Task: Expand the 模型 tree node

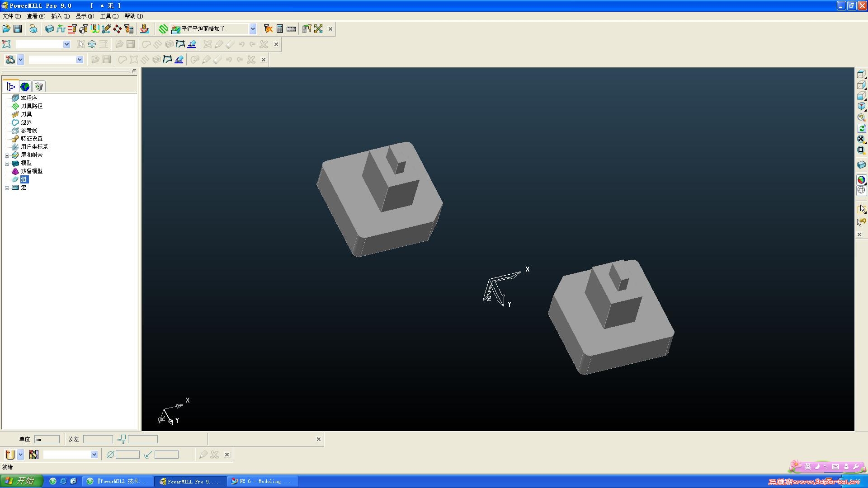Action: 7,164
